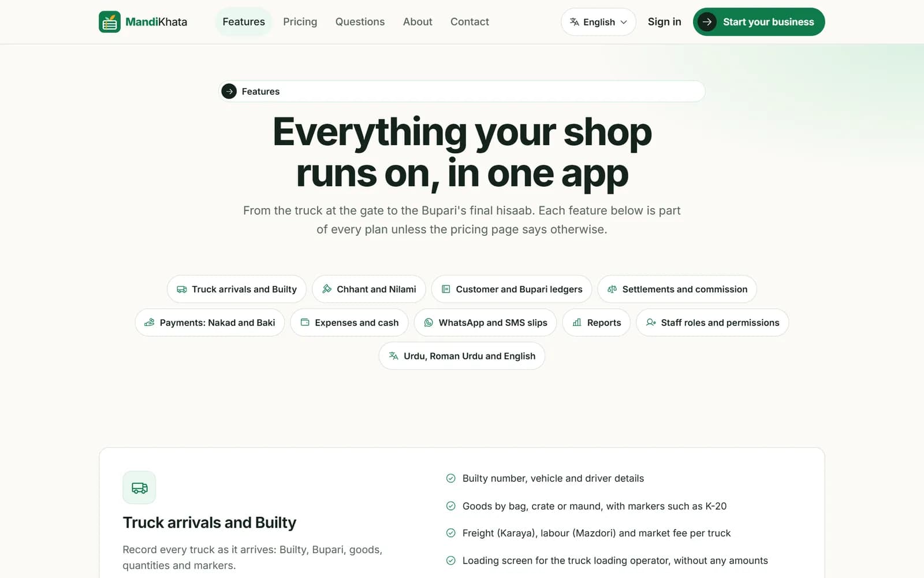924x578 pixels.
Task: Click the translate icon in language selector
Action: pyautogui.click(x=575, y=22)
